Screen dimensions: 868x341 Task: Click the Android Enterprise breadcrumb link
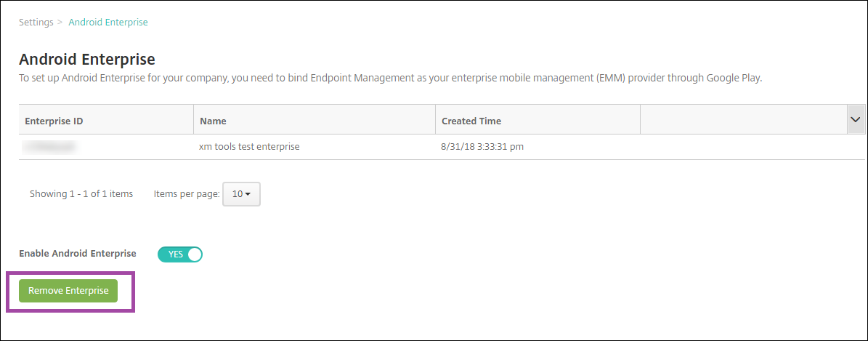(x=108, y=23)
